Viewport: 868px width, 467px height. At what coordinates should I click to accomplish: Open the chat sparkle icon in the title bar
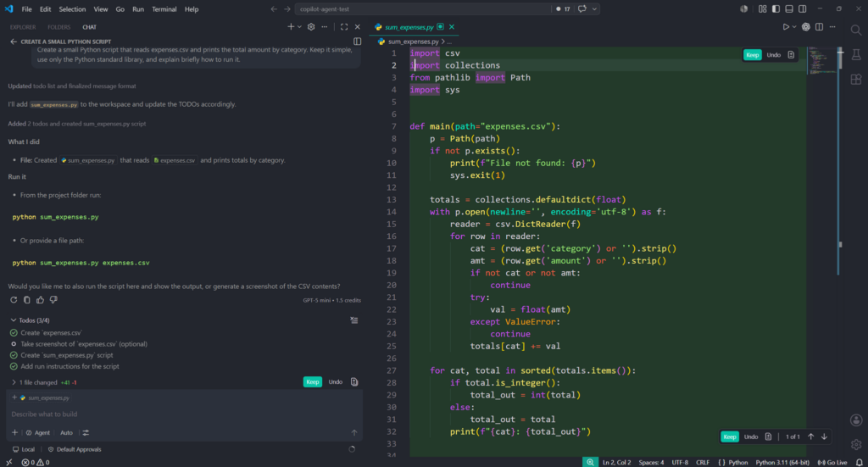pyautogui.click(x=581, y=8)
